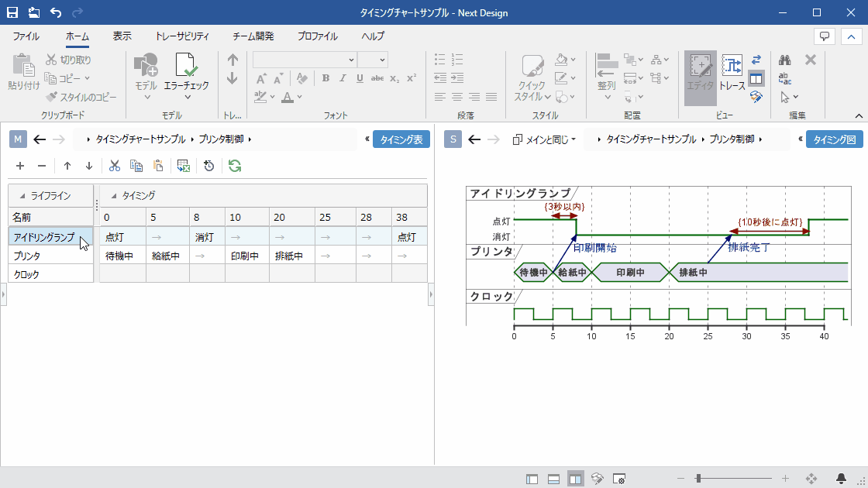Viewport: 868px width, 488px height.
Task: Select the ホーム ribbon tab
Action: click(77, 36)
